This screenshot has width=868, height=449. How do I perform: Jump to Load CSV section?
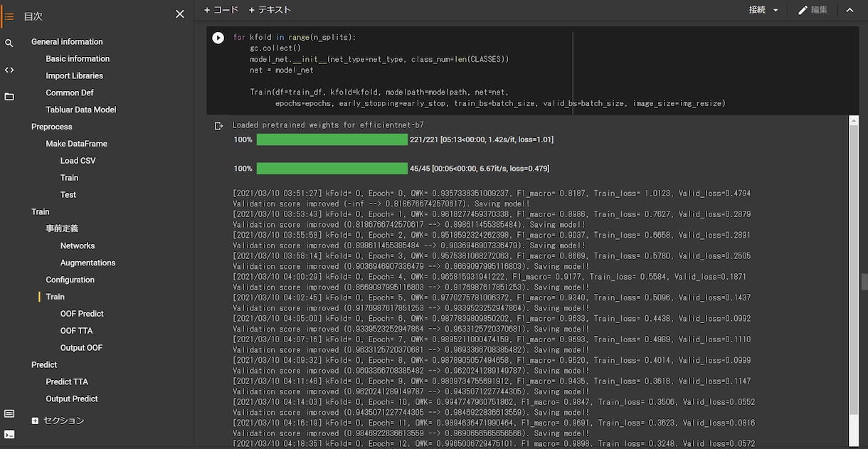click(x=78, y=161)
